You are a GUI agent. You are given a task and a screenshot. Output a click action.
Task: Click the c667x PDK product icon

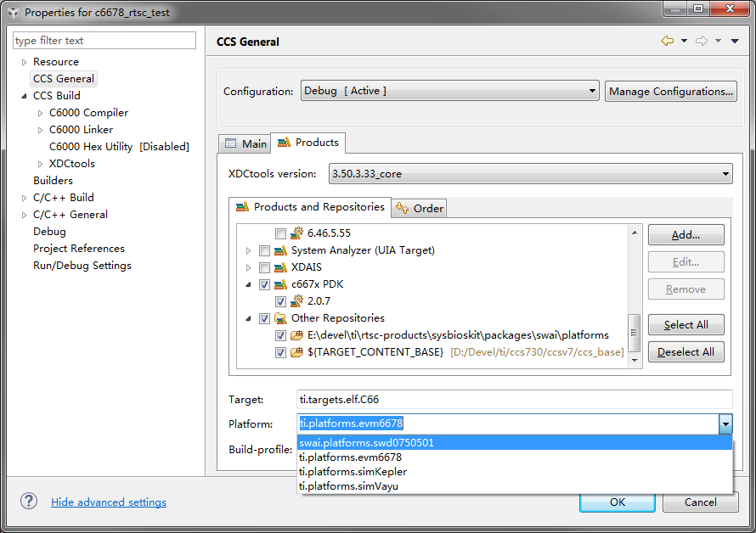pyautogui.click(x=280, y=284)
